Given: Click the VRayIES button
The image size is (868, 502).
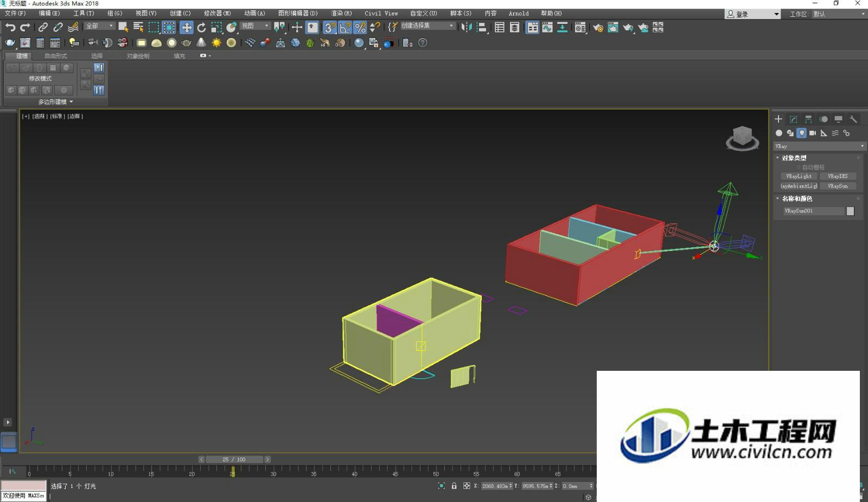Looking at the screenshot, I should coord(838,176).
